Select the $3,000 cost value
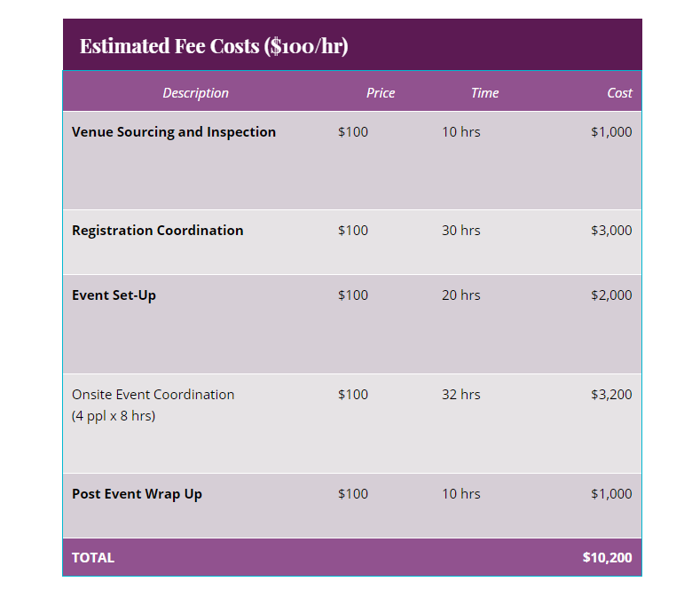This screenshot has height=605, width=700. pyautogui.click(x=611, y=231)
